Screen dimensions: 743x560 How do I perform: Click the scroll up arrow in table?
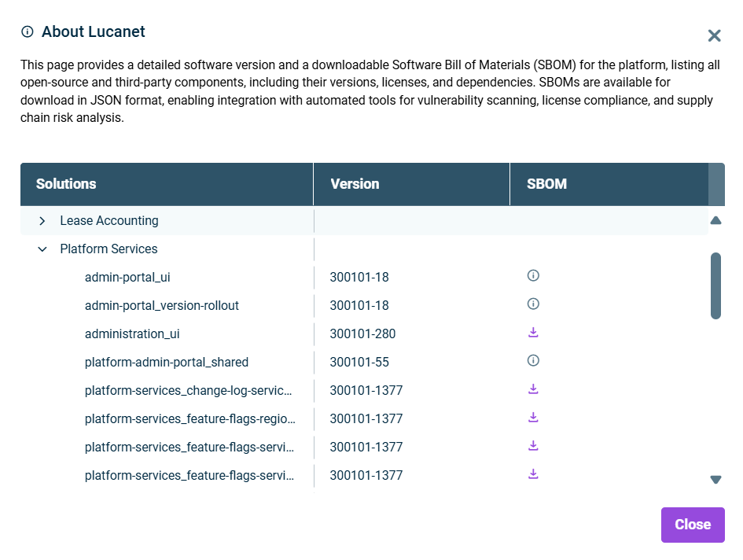point(715,221)
